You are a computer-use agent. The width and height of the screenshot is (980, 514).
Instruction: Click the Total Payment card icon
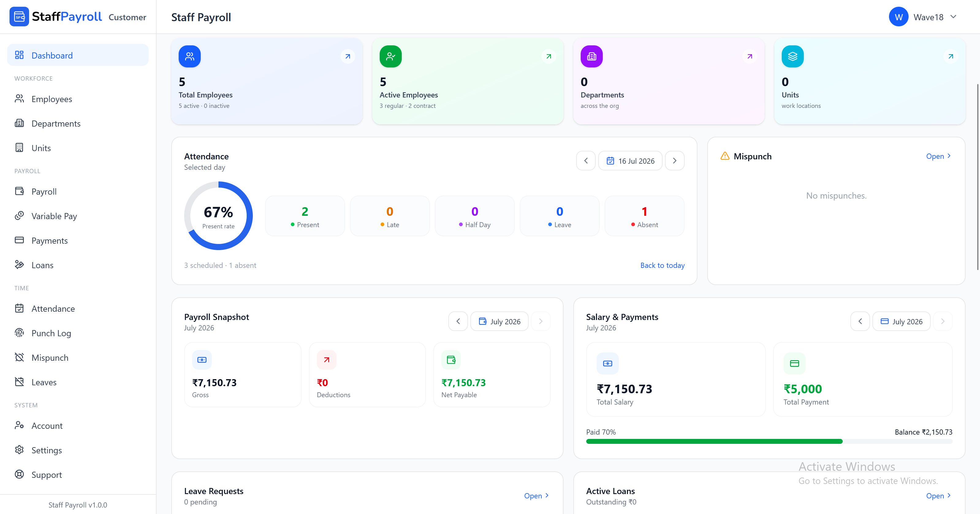point(794,363)
